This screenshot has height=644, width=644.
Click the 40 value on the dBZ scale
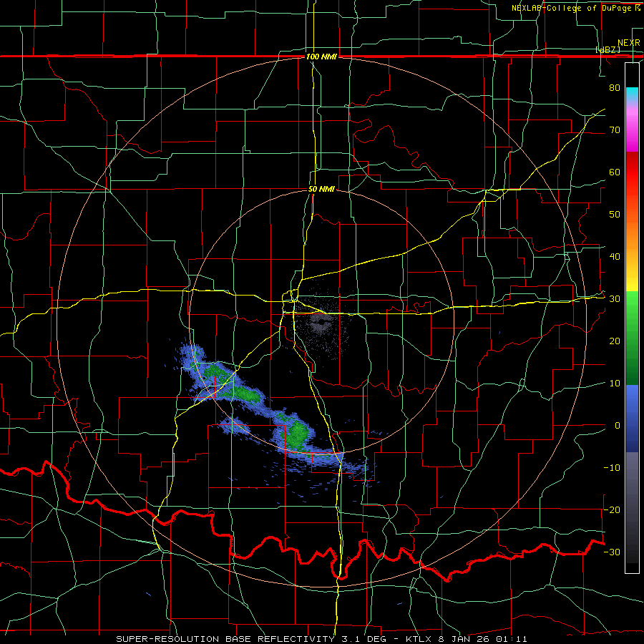coord(615,257)
